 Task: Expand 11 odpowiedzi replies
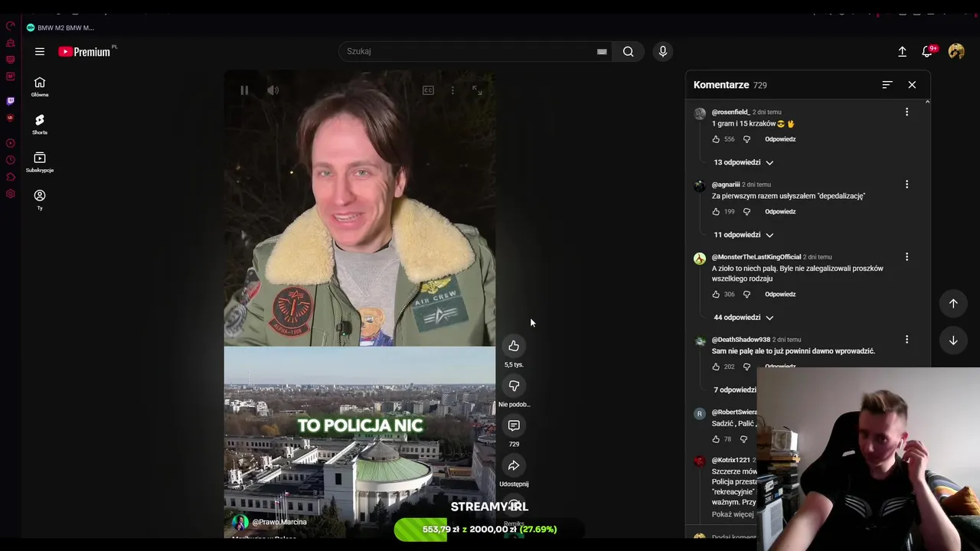pyautogui.click(x=743, y=235)
